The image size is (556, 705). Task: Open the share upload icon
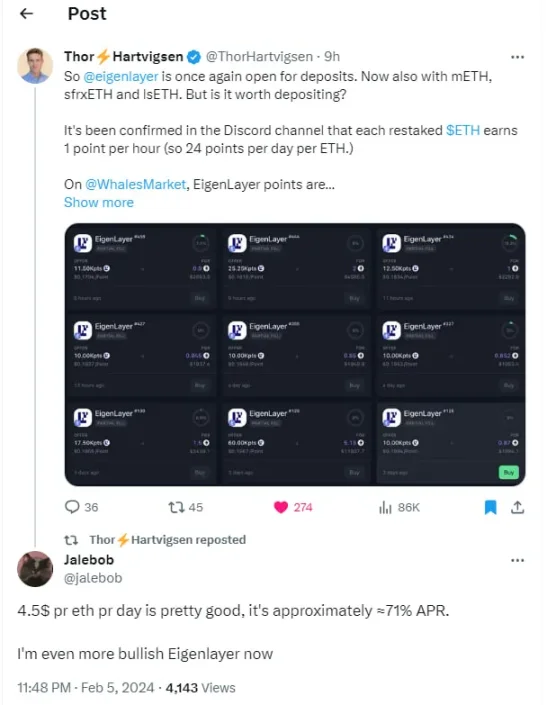tap(517, 507)
